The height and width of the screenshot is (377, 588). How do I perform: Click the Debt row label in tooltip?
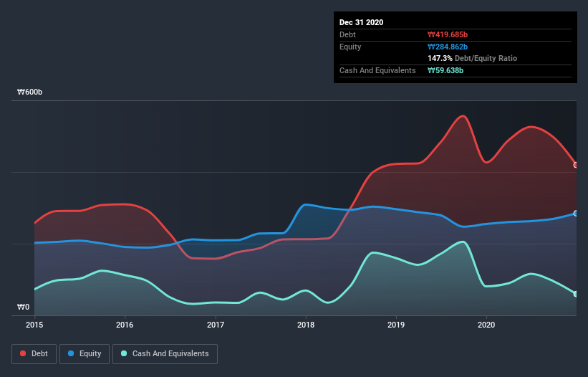point(347,34)
